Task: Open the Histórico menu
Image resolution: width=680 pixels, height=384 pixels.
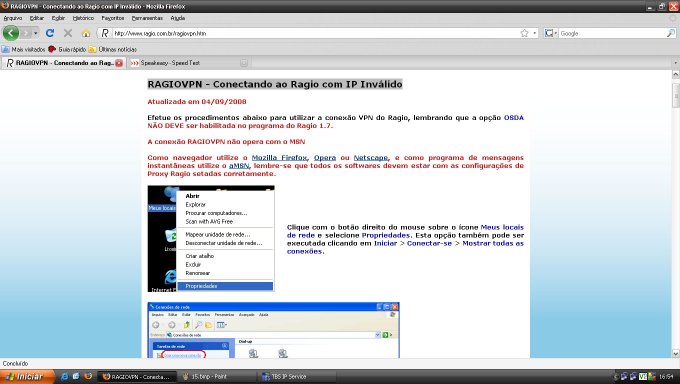Action: [83, 18]
